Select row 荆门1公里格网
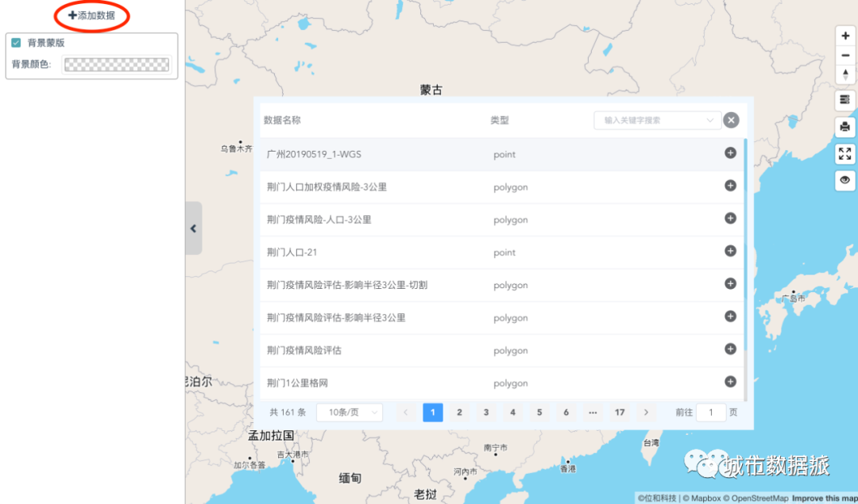The height and width of the screenshot is (504, 858). coord(501,383)
